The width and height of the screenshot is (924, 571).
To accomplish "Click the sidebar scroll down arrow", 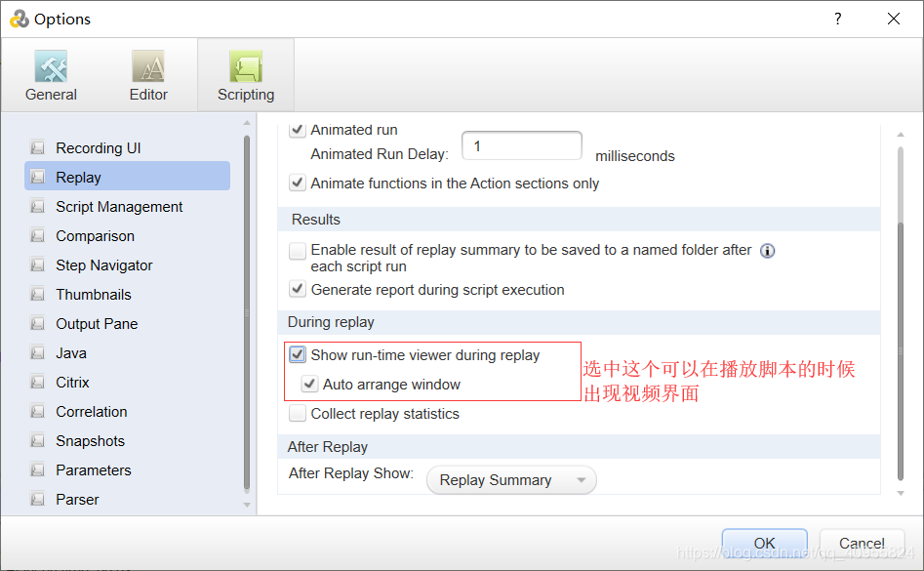I will pyautogui.click(x=247, y=505).
